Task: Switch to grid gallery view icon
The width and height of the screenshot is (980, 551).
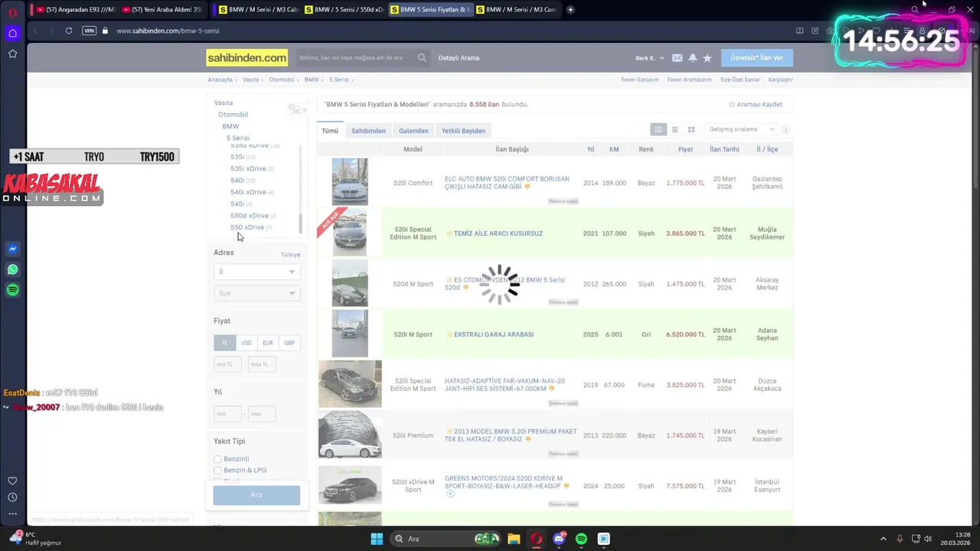Action: [x=691, y=129]
